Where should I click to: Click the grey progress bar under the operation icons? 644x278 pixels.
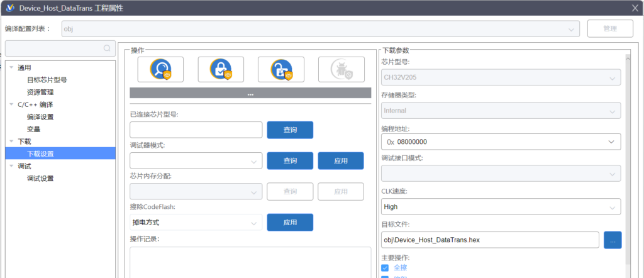[250, 93]
